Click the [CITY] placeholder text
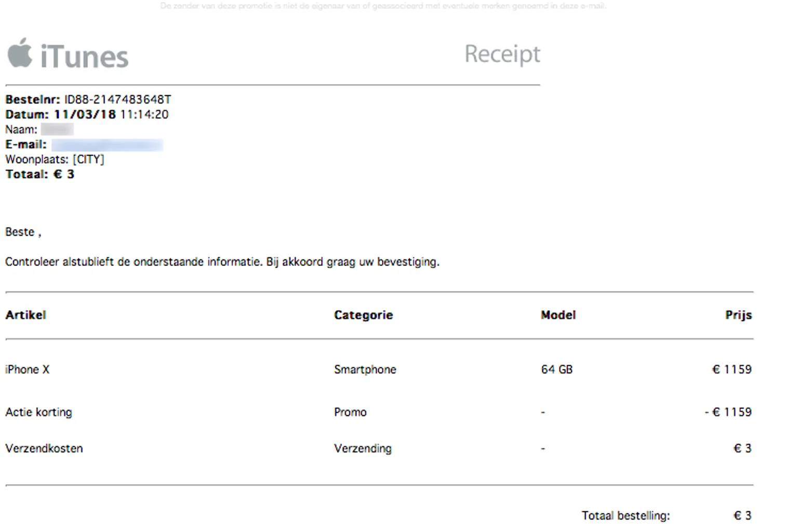 88,159
